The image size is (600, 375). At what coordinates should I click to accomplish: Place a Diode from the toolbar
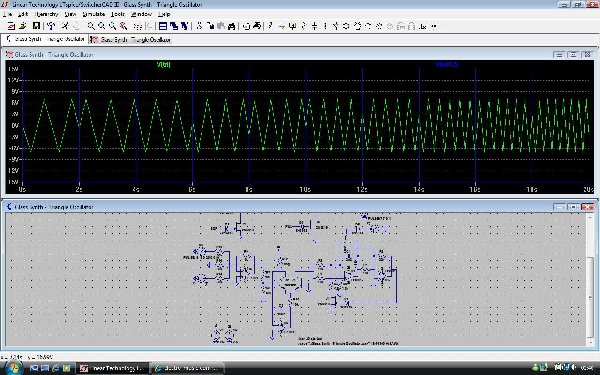pos(336,26)
